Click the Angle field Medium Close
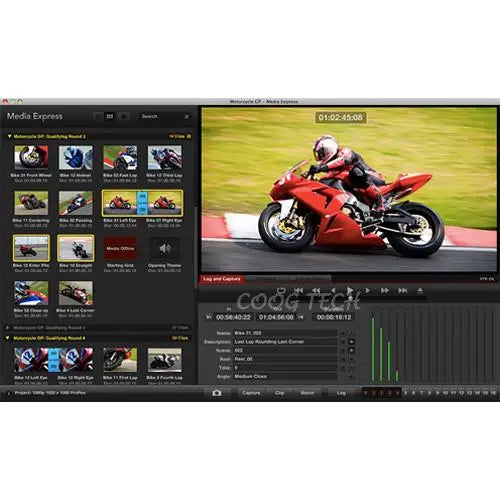Viewport: 500px width, 500px height. [x=285, y=376]
